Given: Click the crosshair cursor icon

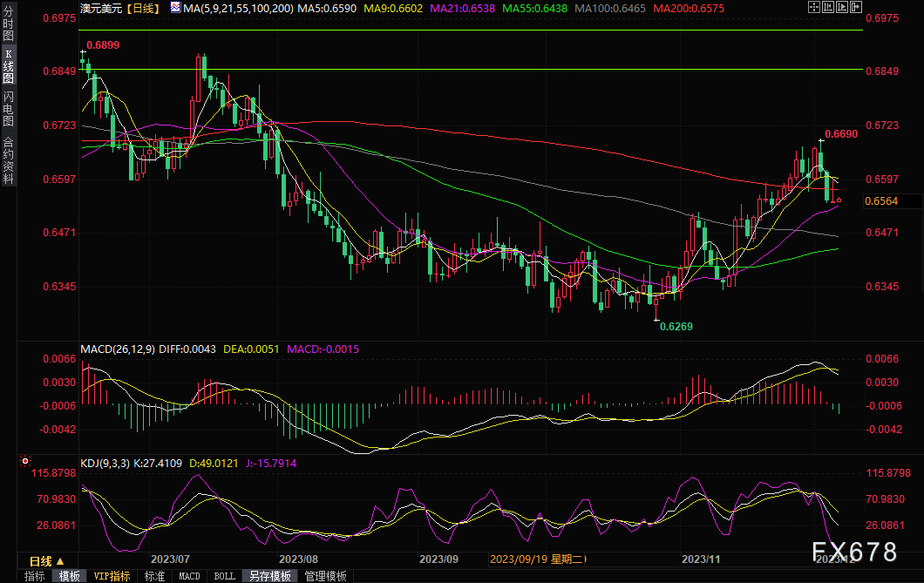Looking at the screenshot, I should coord(814,7).
